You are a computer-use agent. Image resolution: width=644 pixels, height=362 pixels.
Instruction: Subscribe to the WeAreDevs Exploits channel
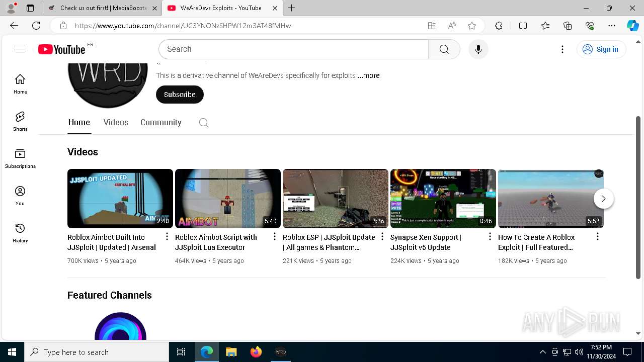[180, 95]
